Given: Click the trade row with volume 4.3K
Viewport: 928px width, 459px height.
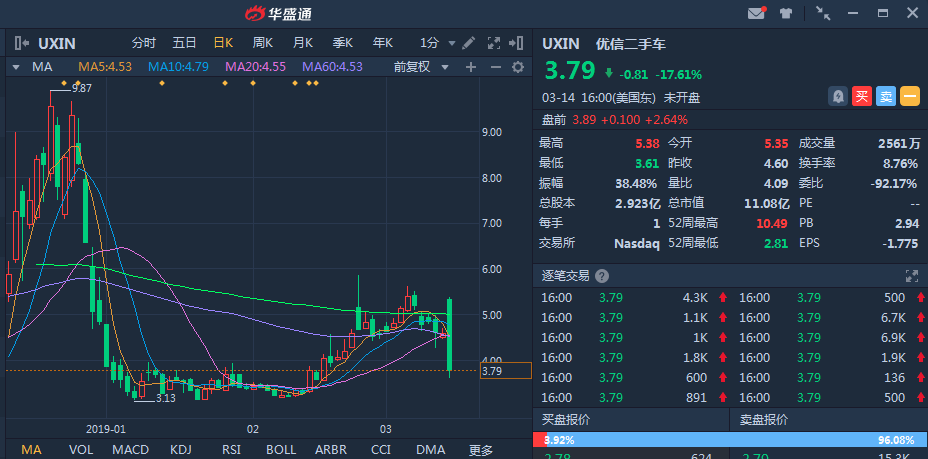Looking at the screenshot, I should (631, 298).
